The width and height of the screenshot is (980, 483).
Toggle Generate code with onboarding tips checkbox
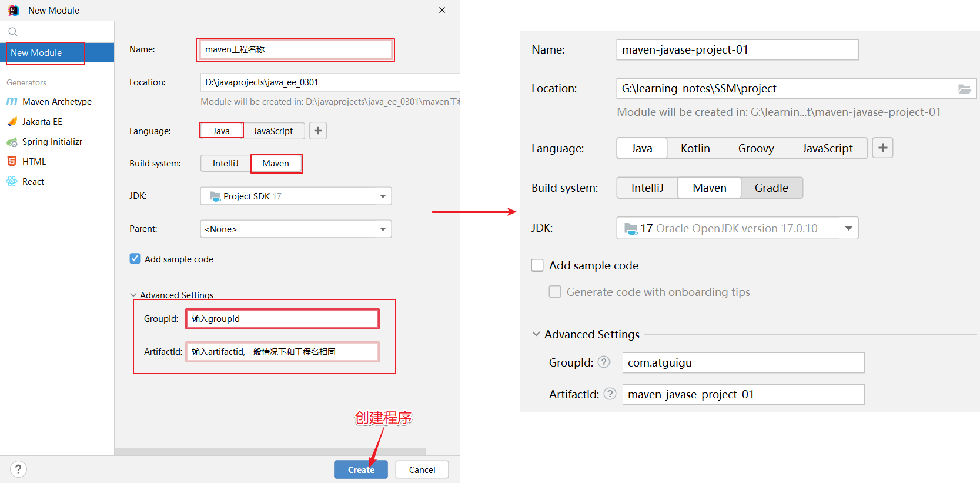coord(555,291)
